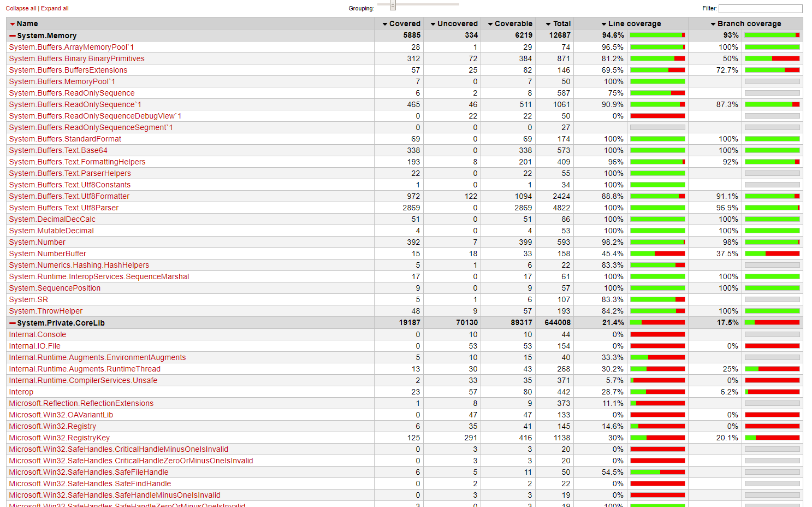Sort using the Branch coverage arrow
Viewport: 812px width, 507px height.
tap(713, 23)
